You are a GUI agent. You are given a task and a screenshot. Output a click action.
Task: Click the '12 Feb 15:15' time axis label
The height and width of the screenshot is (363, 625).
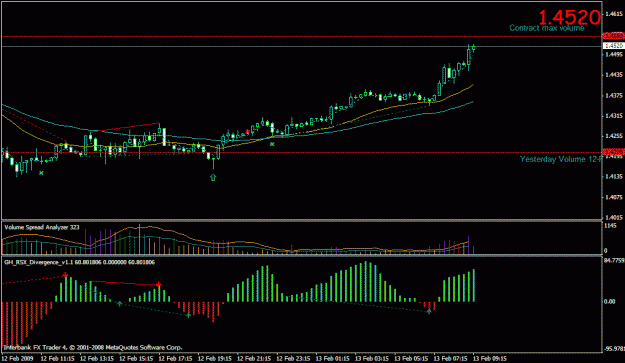pos(136,358)
